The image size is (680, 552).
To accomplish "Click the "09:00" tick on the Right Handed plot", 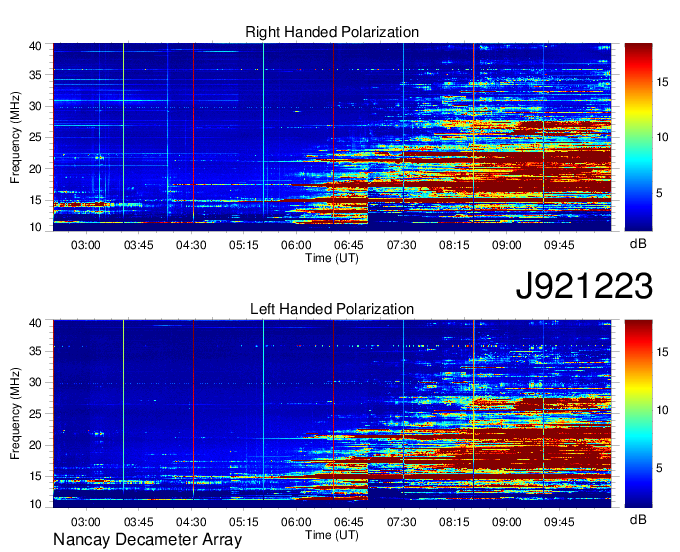I will point(507,245).
